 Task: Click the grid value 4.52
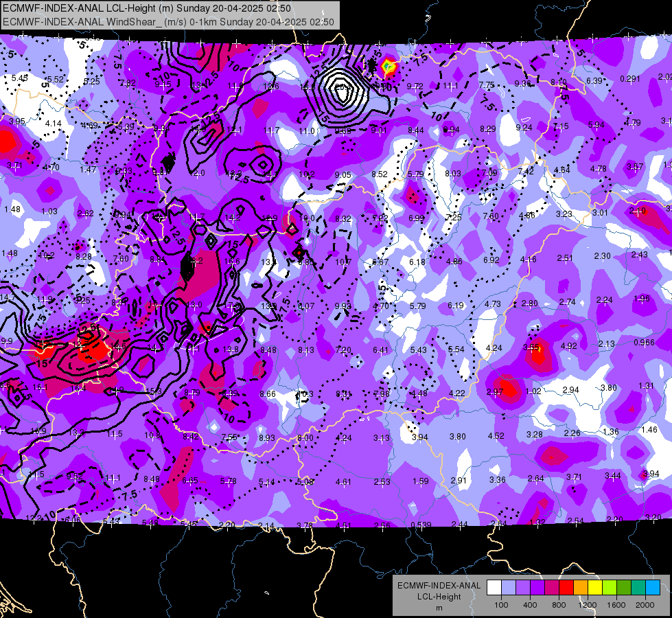[x=496, y=436]
